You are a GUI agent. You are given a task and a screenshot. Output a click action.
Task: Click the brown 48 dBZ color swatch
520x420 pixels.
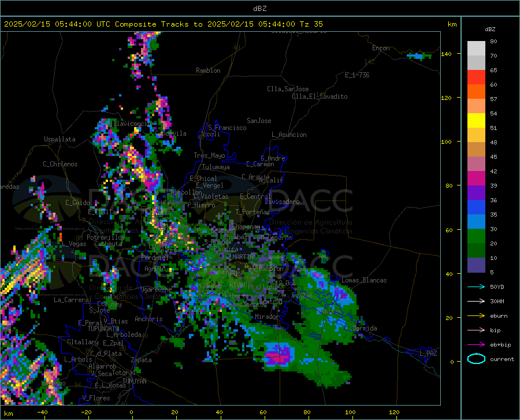[476, 150]
